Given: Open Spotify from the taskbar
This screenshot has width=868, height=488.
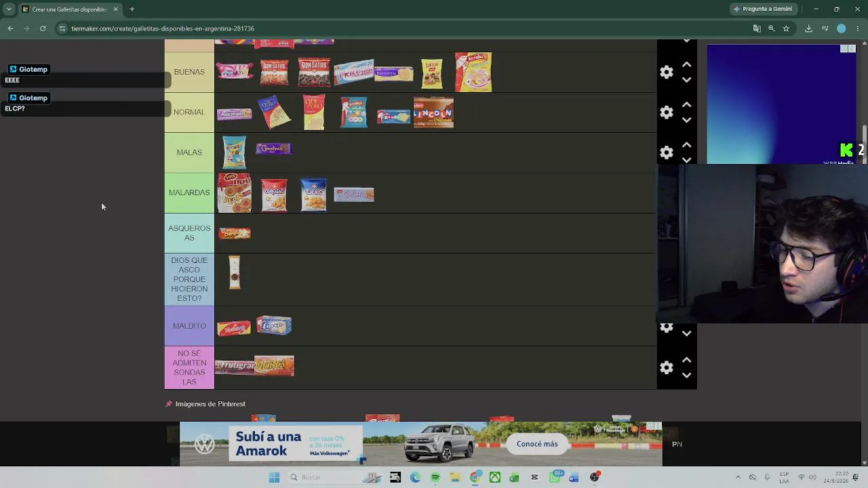Looking at the screenshot, I should 435,477.
